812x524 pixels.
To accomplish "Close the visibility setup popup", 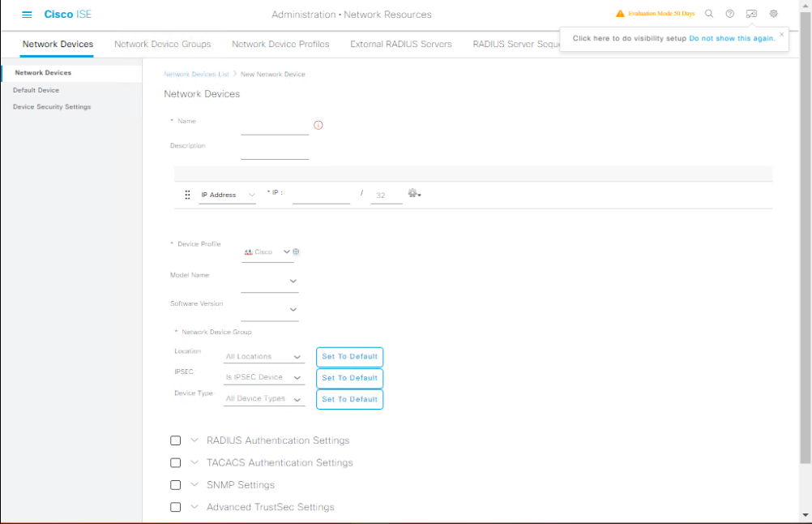I will (x=781, y=34).
